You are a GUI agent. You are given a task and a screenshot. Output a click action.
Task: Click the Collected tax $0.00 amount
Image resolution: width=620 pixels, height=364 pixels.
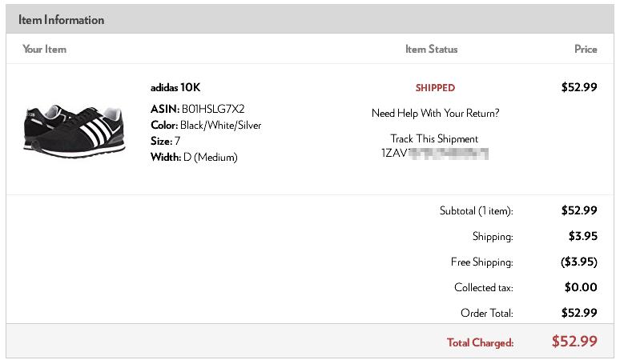coord(581,287)
